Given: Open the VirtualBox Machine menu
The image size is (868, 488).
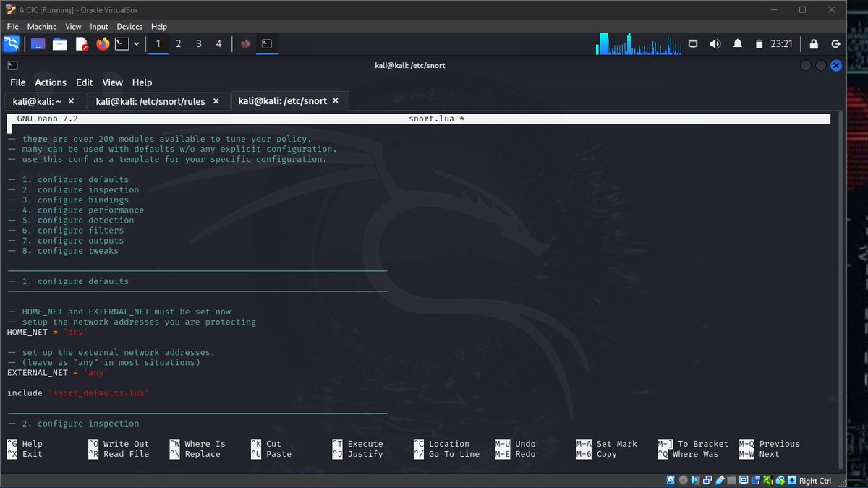Looking at the screenshot, I should 42,27.
